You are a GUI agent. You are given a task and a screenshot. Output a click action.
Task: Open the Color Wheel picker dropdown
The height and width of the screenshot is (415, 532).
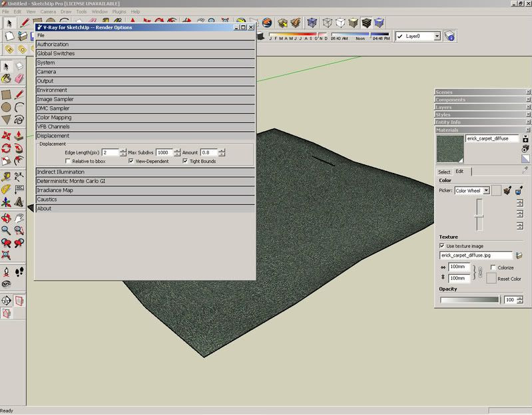(x=486, y=190)
